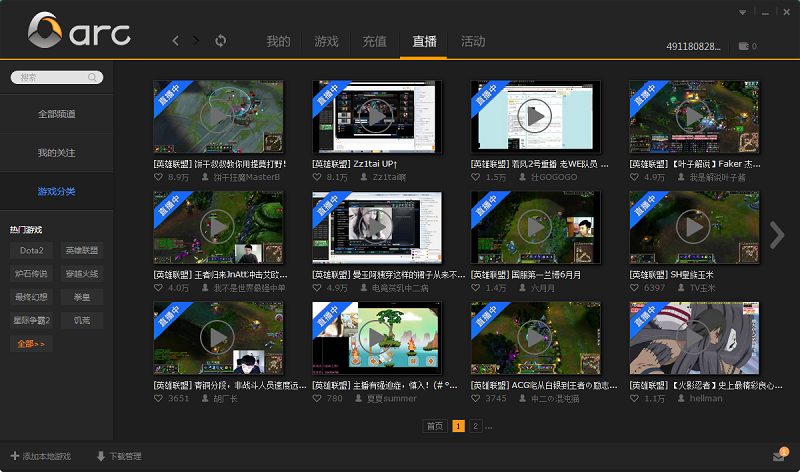Screen dimensions: 800x472
Task: Click heart icon beside 3745
Action: 476,398
